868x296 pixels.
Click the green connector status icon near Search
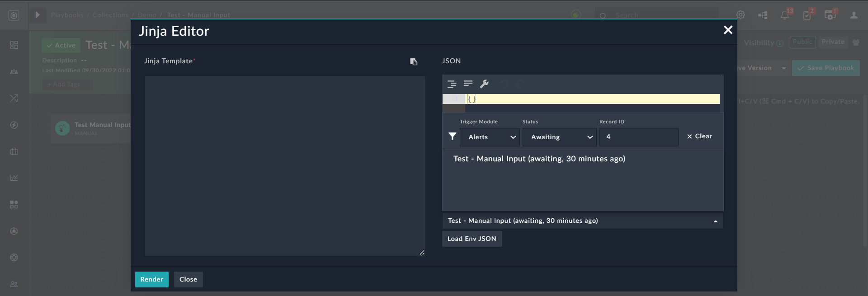tap(576, 15)
